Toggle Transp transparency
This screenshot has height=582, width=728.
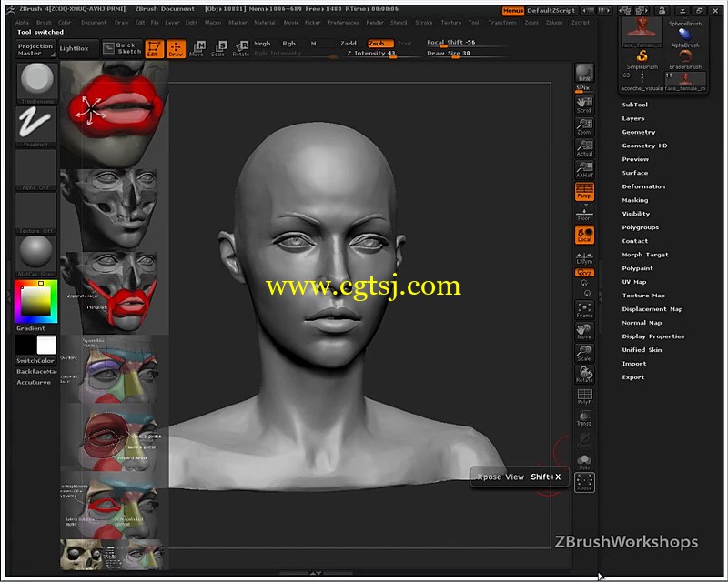tap(584, 417)
